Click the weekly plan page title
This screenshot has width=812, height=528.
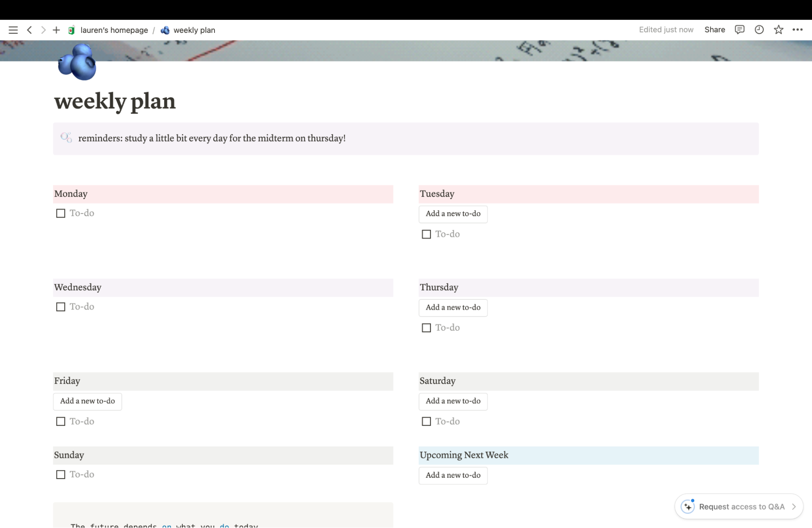[x=115, y=101]
